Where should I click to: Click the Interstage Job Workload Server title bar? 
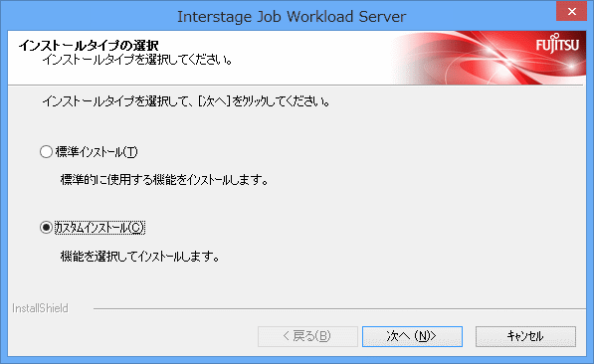[x=292, y=16]
